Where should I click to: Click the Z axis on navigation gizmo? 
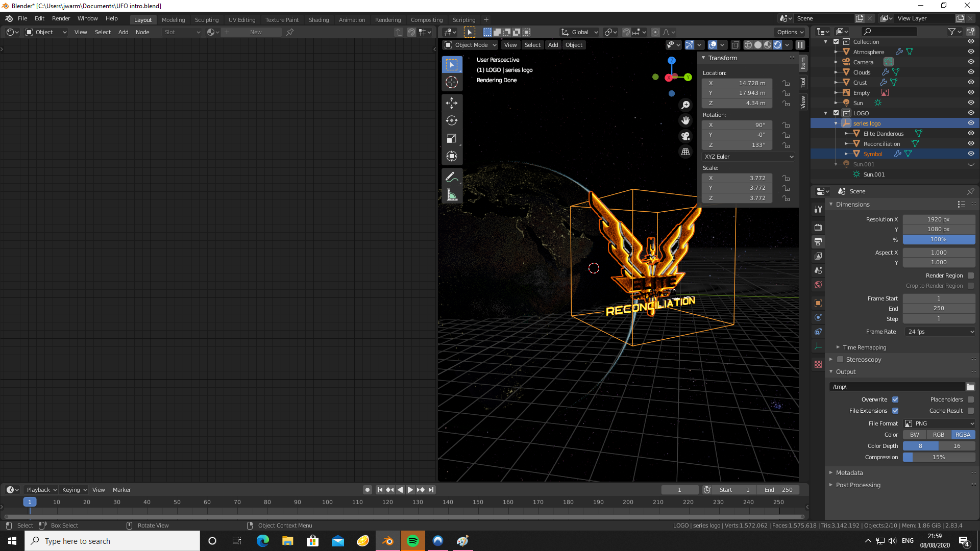pos(672,61)
